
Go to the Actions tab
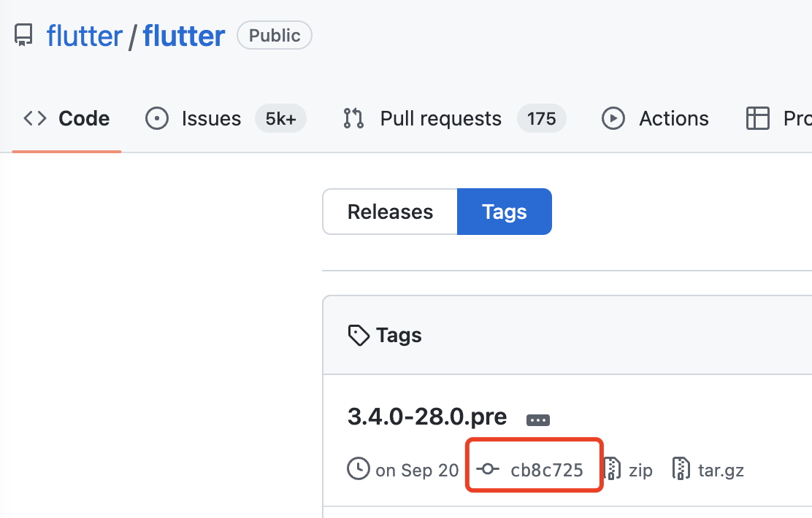673,118
